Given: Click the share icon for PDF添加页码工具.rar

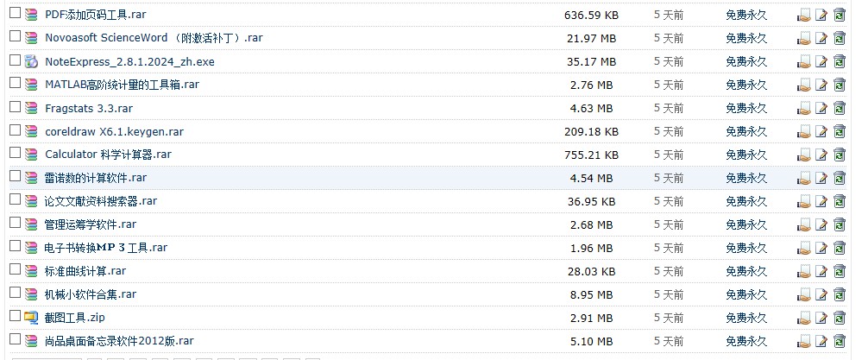Looking at the screenshot, I should coord(804,16).
